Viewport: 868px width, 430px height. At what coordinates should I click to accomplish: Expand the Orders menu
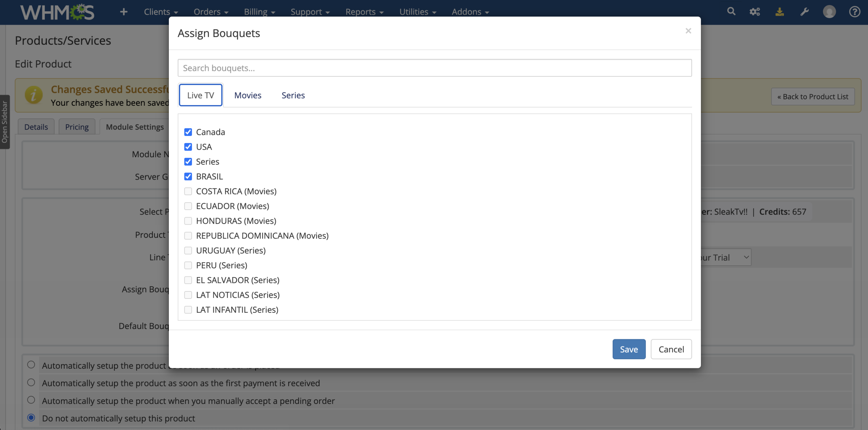coord(211,12)
